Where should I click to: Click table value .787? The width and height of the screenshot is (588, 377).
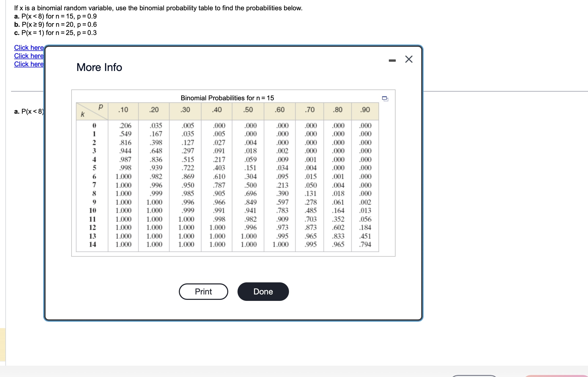[x=219, y=185]
